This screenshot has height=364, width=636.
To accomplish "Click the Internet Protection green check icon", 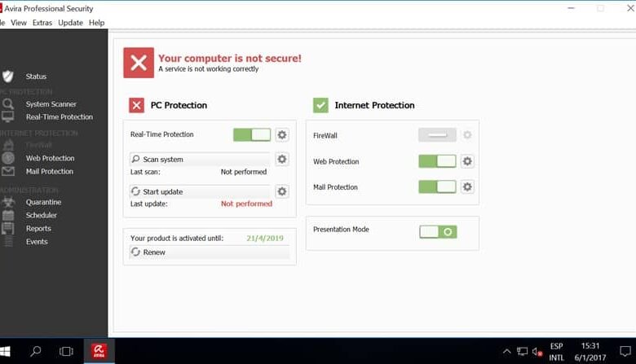I will pyautogui.click(x=320, y=105).
